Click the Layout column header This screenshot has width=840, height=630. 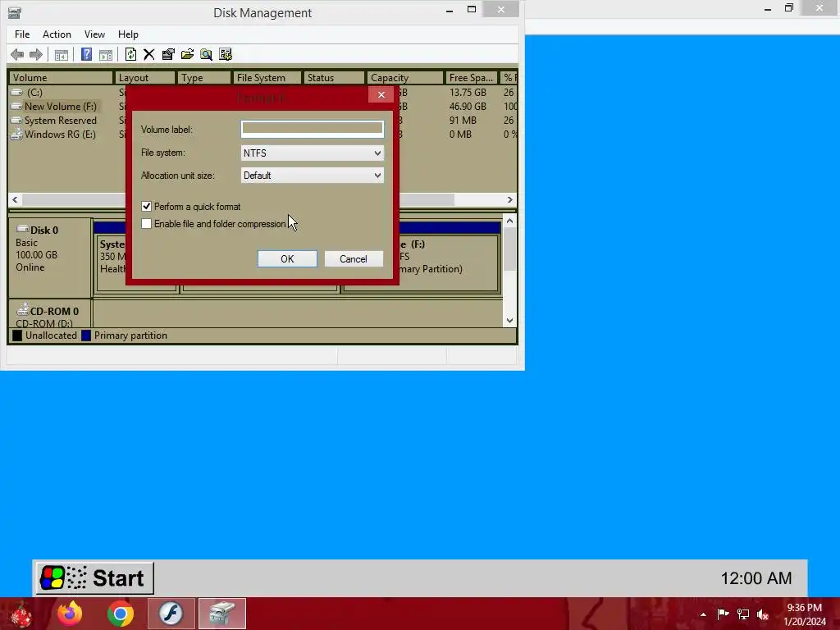(x=144, y=78)
